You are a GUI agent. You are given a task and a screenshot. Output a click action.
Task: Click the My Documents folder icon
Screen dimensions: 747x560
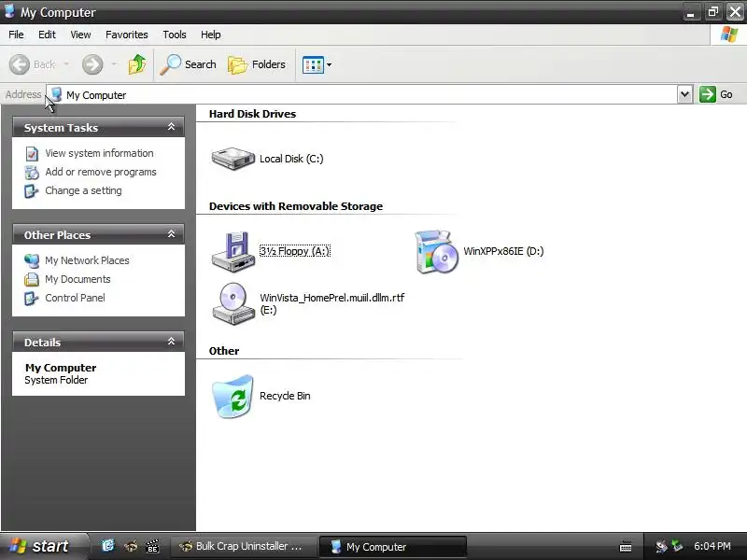(32, 279)
